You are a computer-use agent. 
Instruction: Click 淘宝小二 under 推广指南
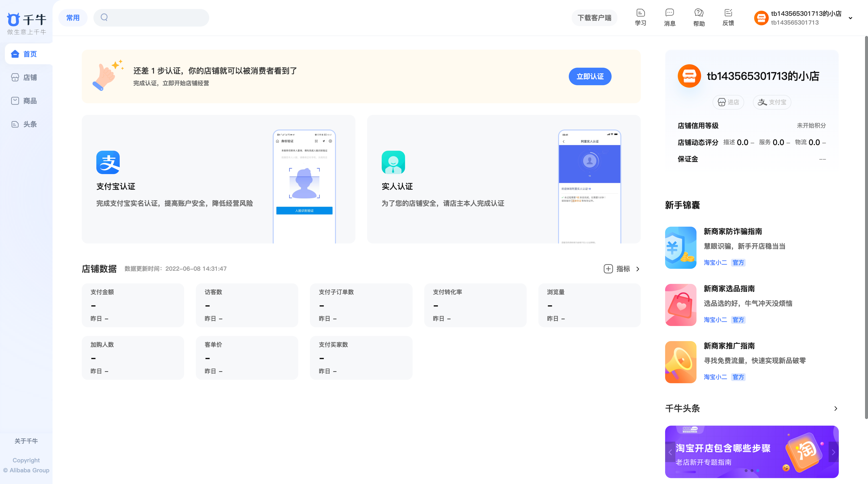[x=715, y=377]
